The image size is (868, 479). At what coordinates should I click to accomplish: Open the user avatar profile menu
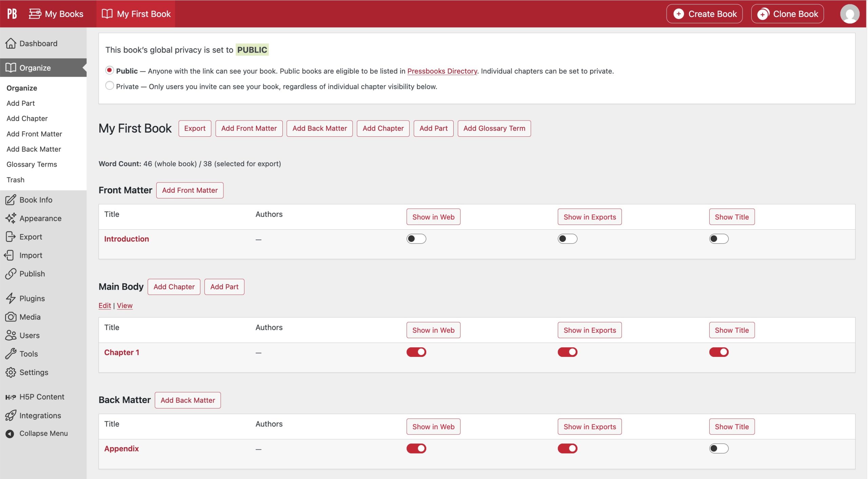[849, 14]
